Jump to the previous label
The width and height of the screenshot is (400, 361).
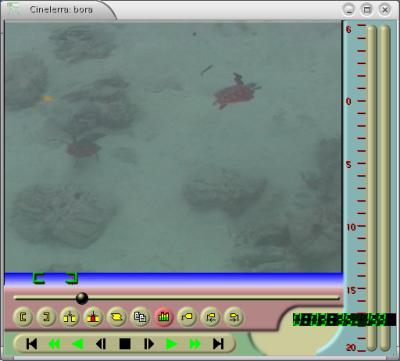(211, 317)
